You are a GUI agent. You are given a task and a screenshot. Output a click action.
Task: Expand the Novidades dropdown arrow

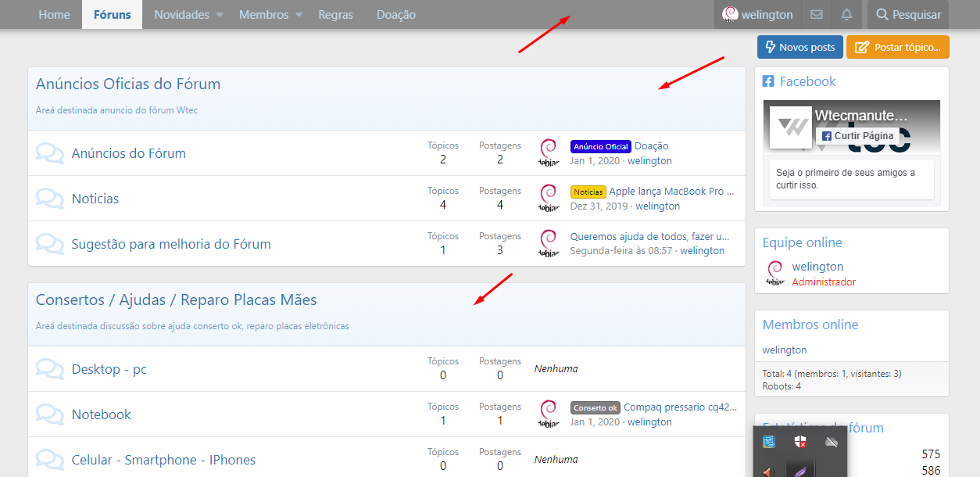pos(220,15)
